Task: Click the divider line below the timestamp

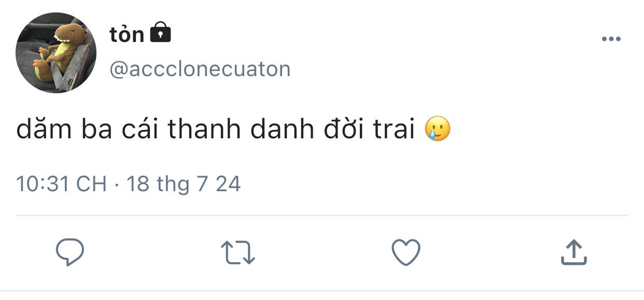Action: [321, 215]
